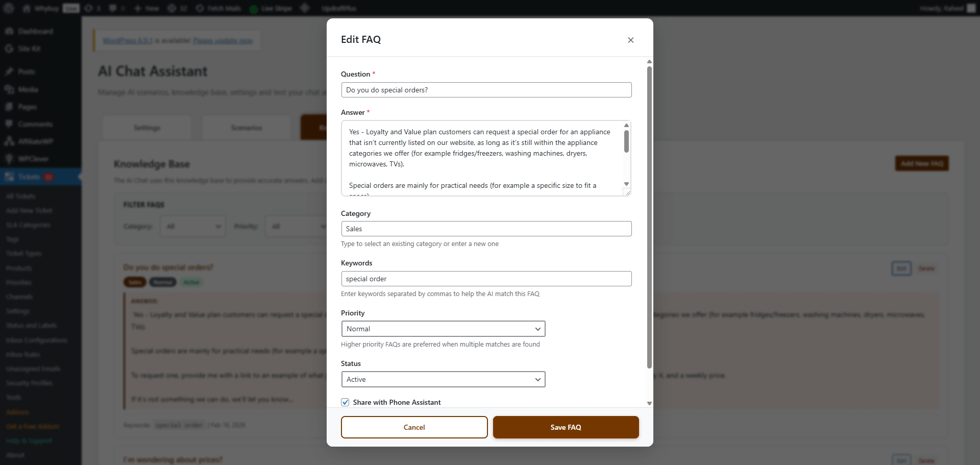Click the Answer textarea resize handle

[627, 192]
